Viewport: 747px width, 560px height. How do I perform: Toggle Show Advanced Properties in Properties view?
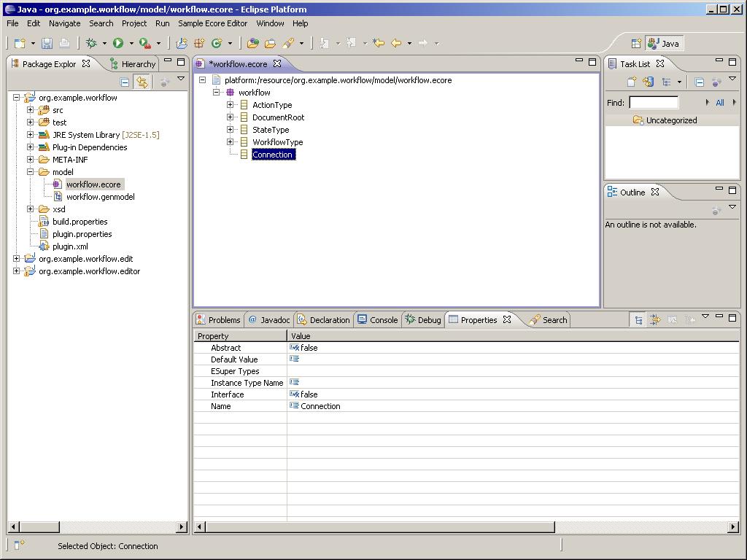655,320
